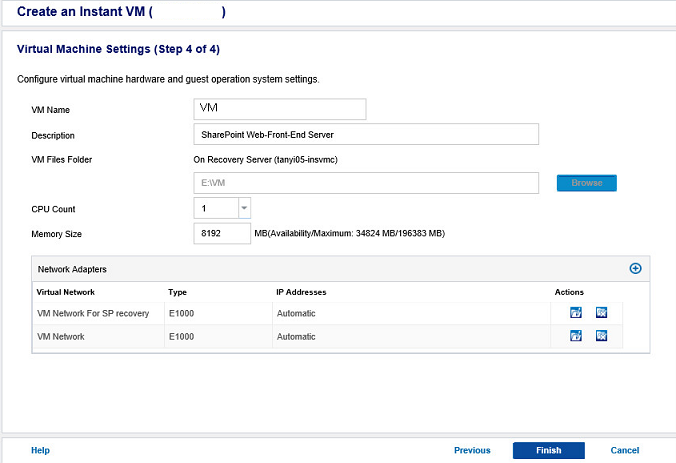
Task: Edit the second VM Network adapter
Action: click(576, 336)
